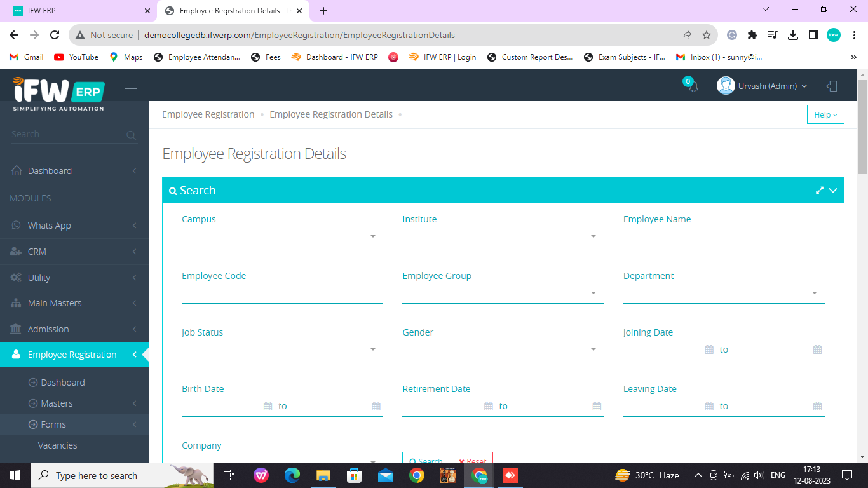Viewport: 868px width, 488px height.
Task: Open the Employee Group dropdown
Action: pos(503,294)
